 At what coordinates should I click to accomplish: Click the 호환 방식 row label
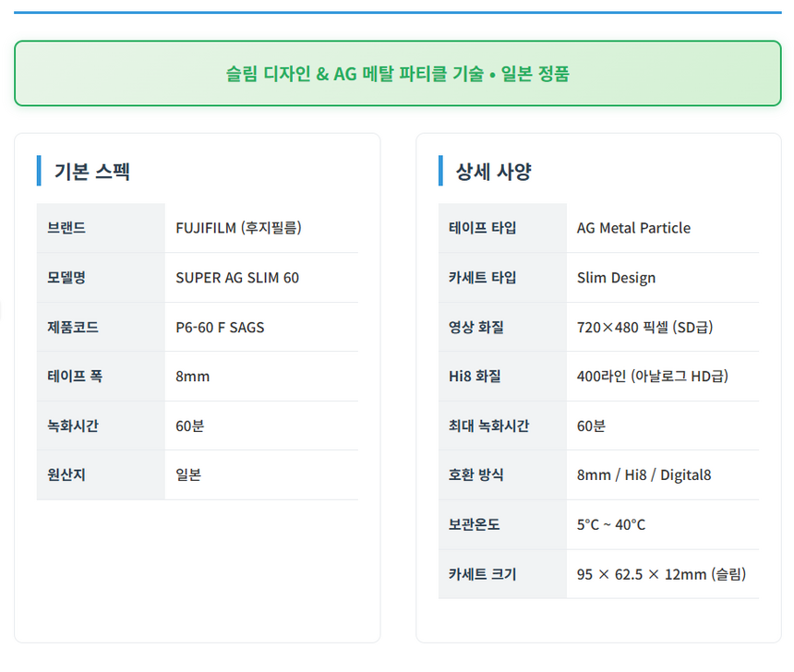point(476,475)
